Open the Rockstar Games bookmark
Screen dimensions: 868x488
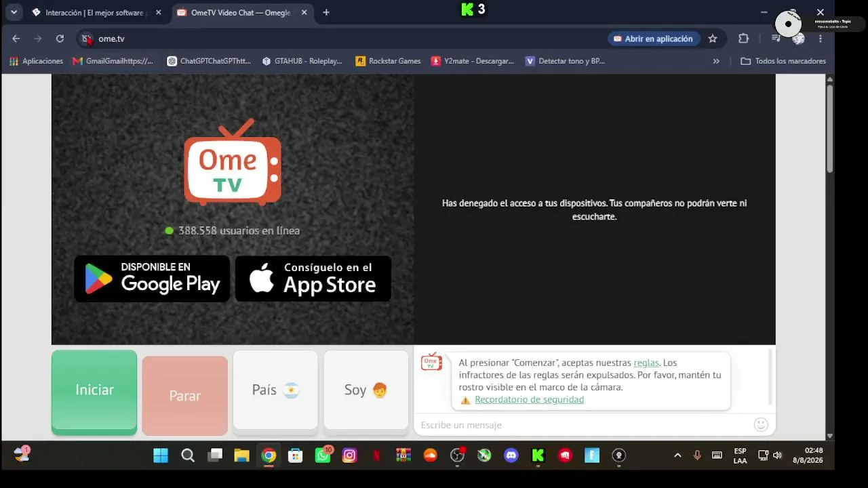(388, 61)
